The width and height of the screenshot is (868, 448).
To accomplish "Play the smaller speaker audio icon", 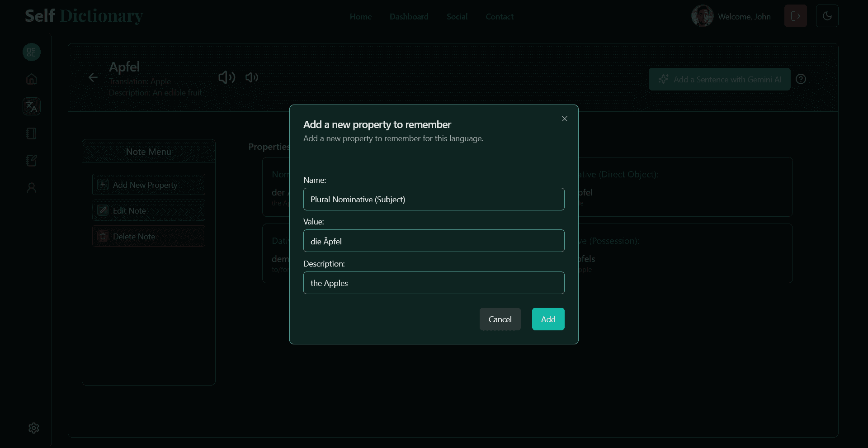I will coord(252,77).
